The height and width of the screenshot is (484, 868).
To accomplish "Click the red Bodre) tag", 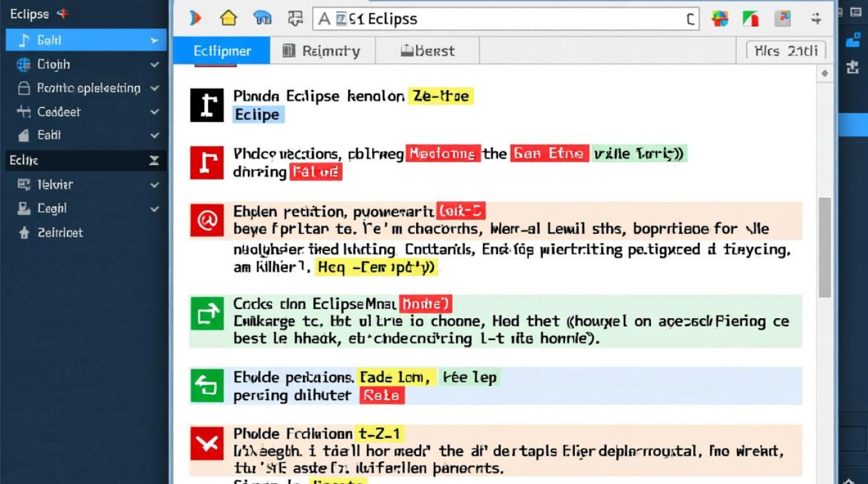I will click(425, 304).
